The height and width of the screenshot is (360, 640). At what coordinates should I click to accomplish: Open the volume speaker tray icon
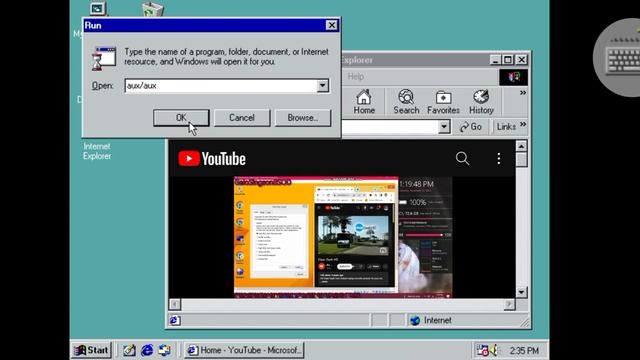pyautogui.click(x=493, y=350)
